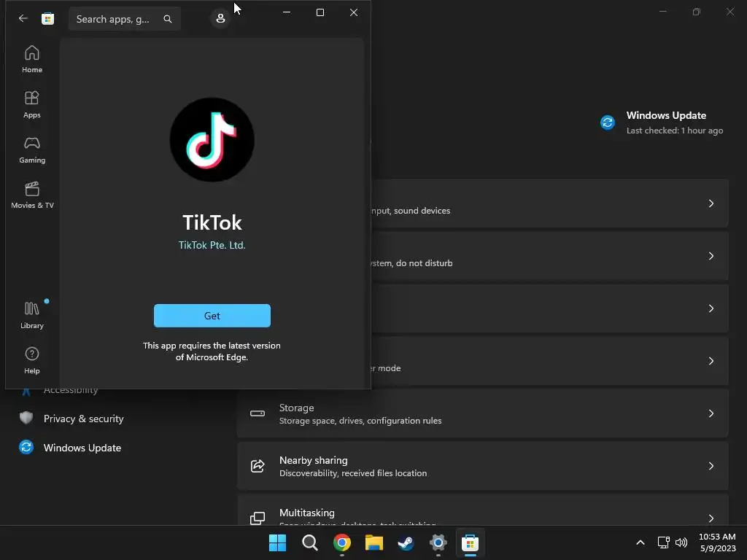
Task: Open Multitasking settings row
Action: pyautogui.click(x=483, y=510)
